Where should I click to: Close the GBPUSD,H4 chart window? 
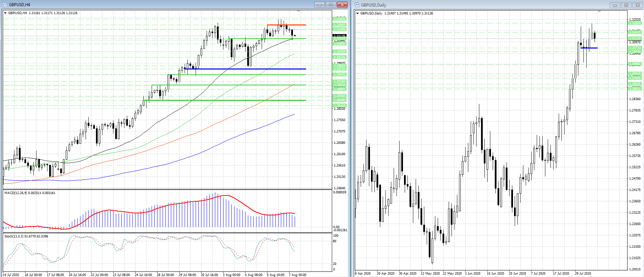coord(342,5)
